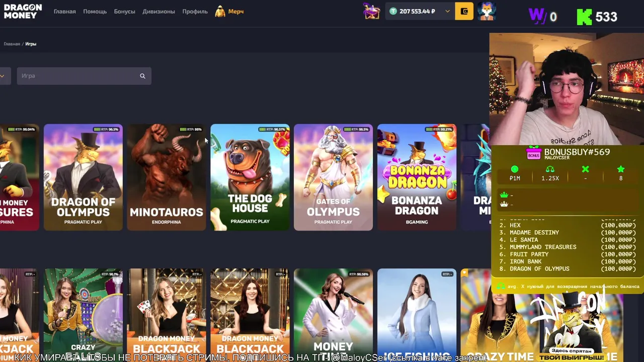
Task: Select the LE SANTA list row
Action: click(568, 240)
